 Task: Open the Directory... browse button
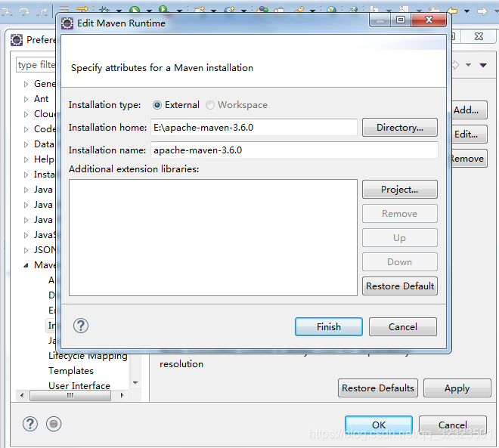pyautogui.click(x=400, y=128)
